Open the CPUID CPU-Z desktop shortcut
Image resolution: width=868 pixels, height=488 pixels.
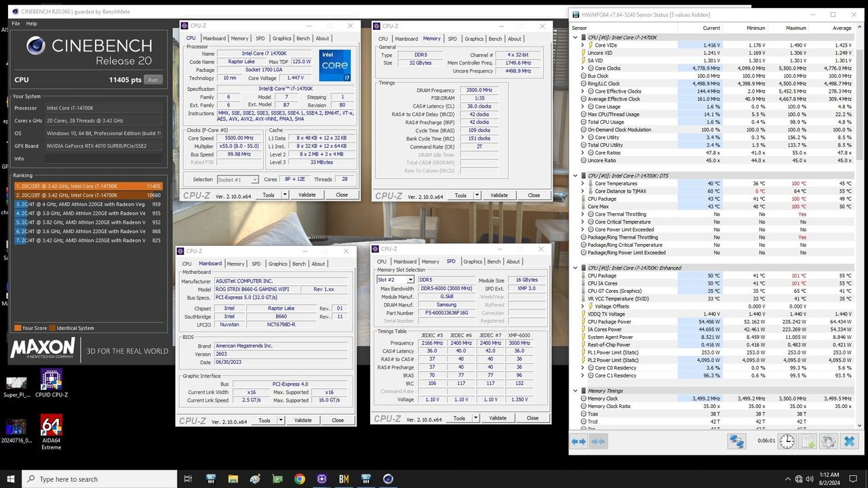pos(52,380)
